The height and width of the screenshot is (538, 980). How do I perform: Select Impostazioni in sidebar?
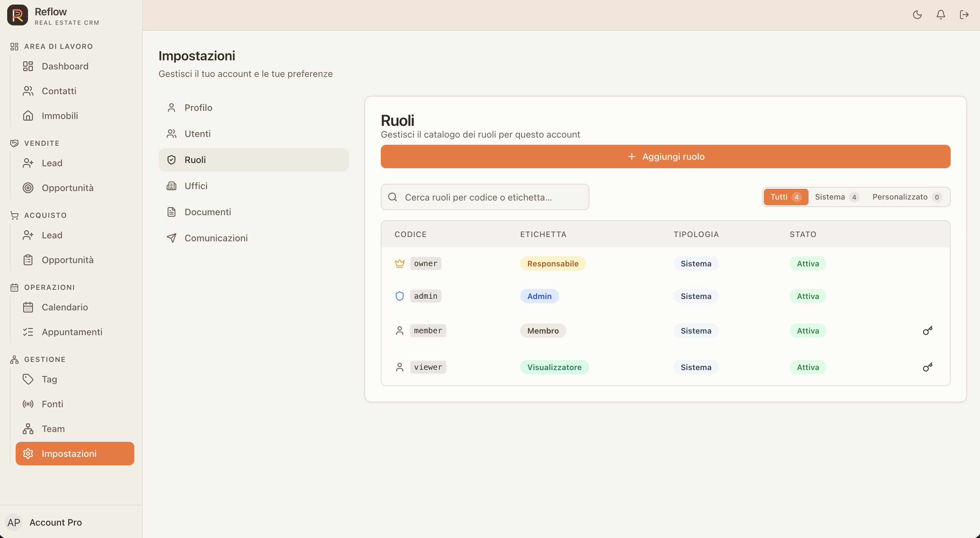(x=75, y=454)
